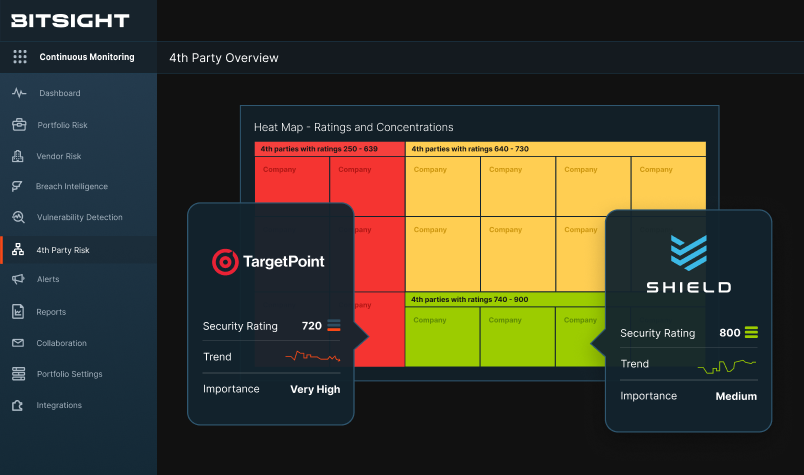Click the TargetPoint red target logo
Screen dimensions: 804x475
pos(225,262)
